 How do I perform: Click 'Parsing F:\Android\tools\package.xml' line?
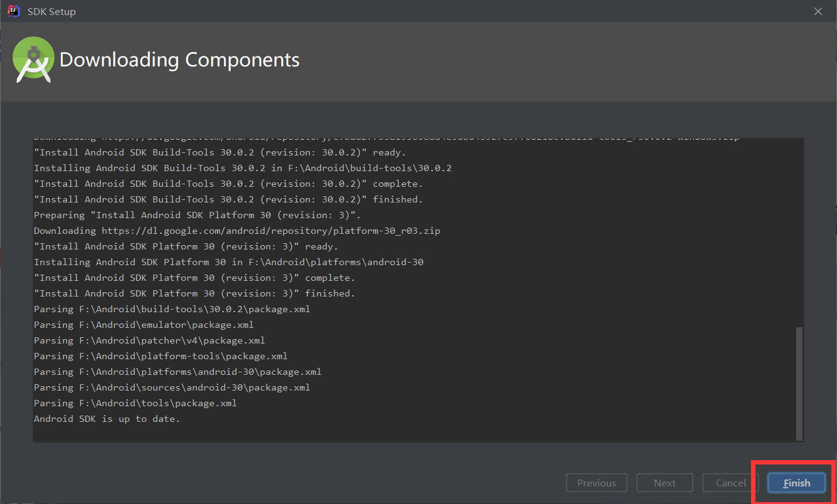136,403
